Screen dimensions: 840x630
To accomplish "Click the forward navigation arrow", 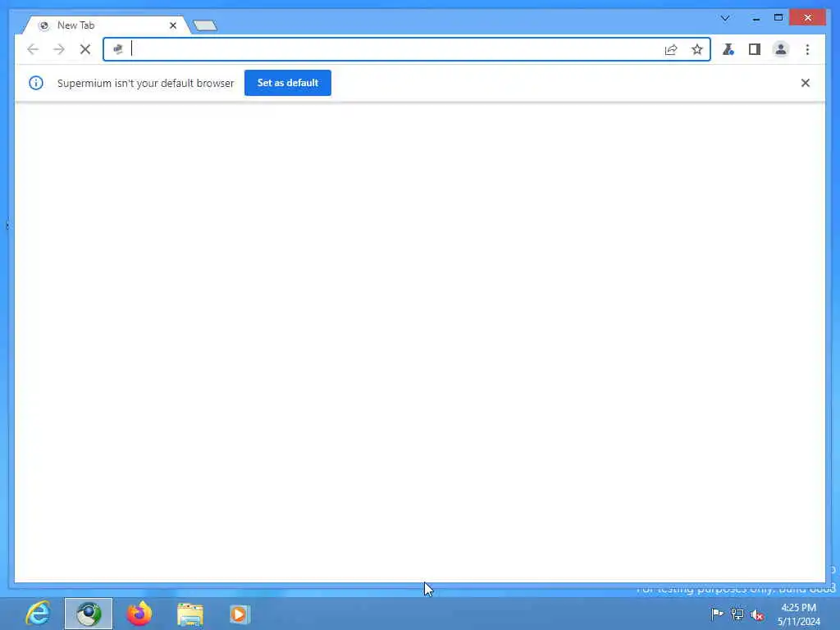I will tap(59, 49).
